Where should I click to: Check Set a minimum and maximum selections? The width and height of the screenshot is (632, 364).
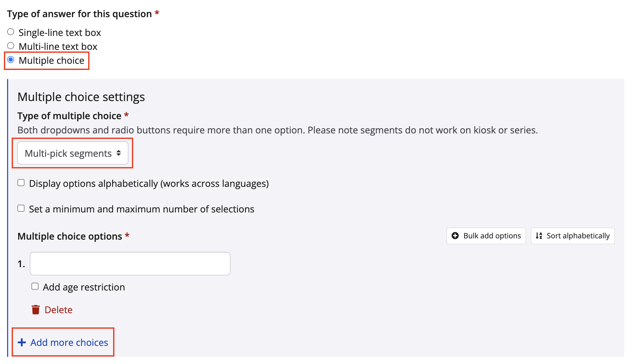pyautogui.click(x=21, y=209)
